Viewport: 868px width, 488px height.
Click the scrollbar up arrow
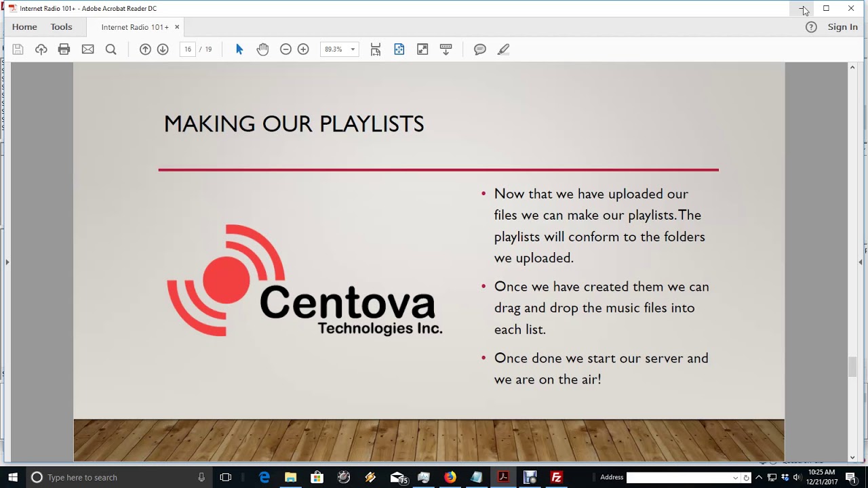coord(852,67)
